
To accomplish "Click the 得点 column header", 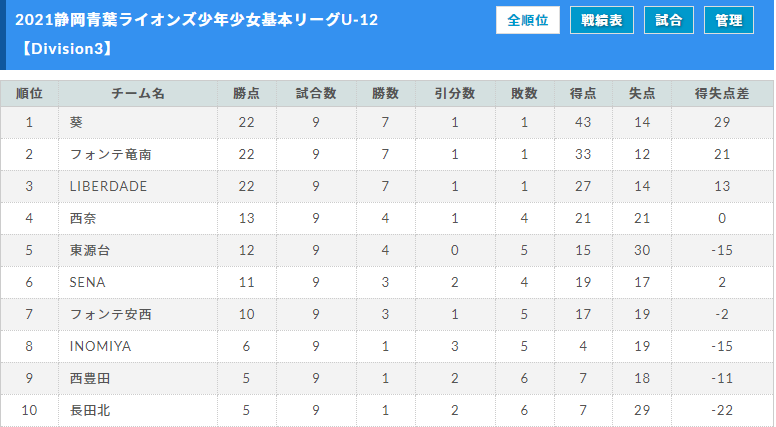I will tap(583, 94).
